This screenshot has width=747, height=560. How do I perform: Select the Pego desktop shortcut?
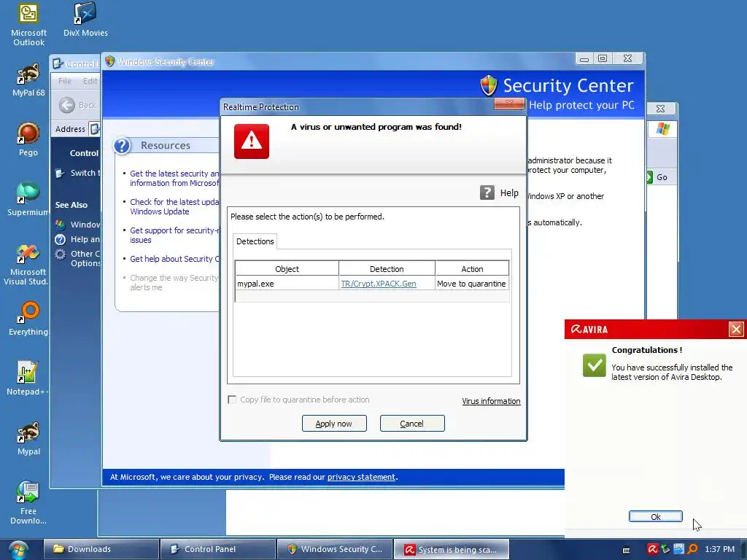pyautogui.click(x=28, y=139)
